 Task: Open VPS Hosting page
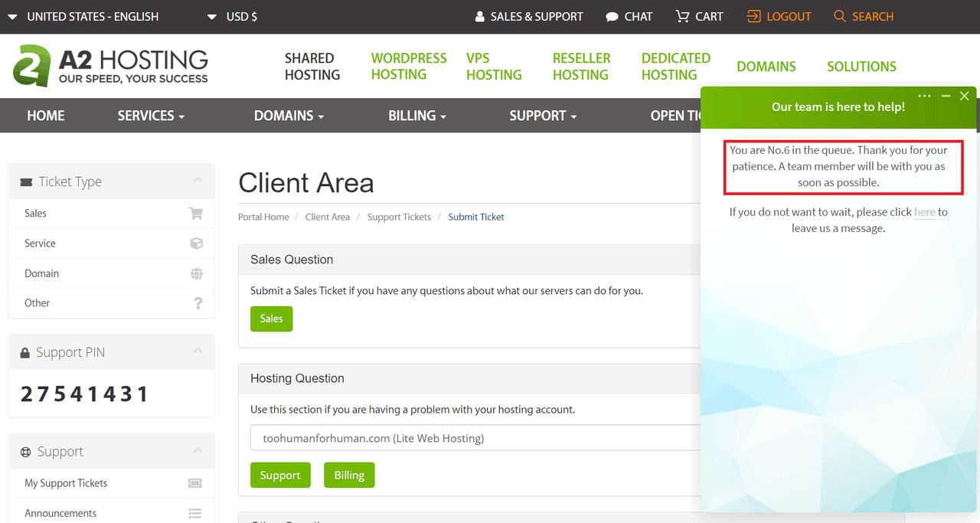coord(494,67)
